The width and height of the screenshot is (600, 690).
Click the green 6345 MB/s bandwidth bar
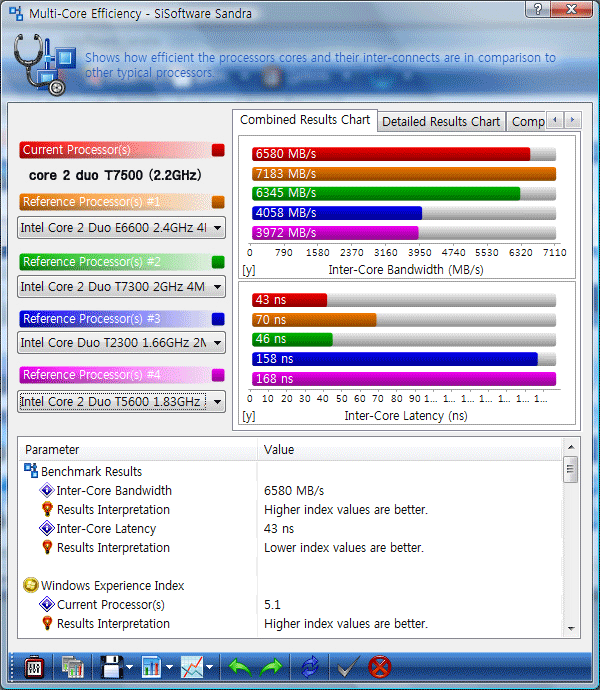[x=386, y=193]
